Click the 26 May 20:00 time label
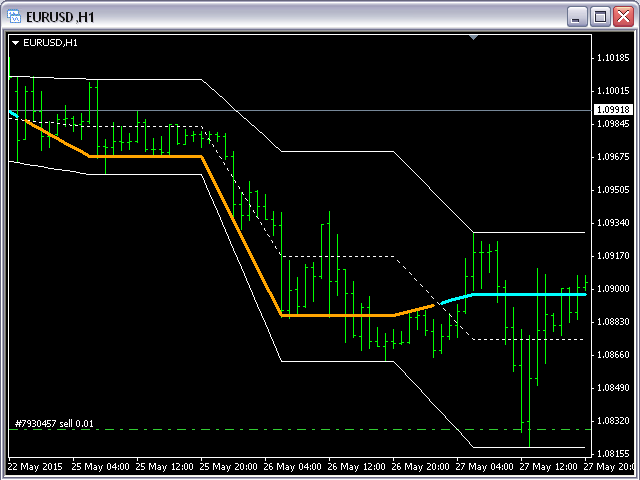The image size is (640, 480). tap(421, 467)
